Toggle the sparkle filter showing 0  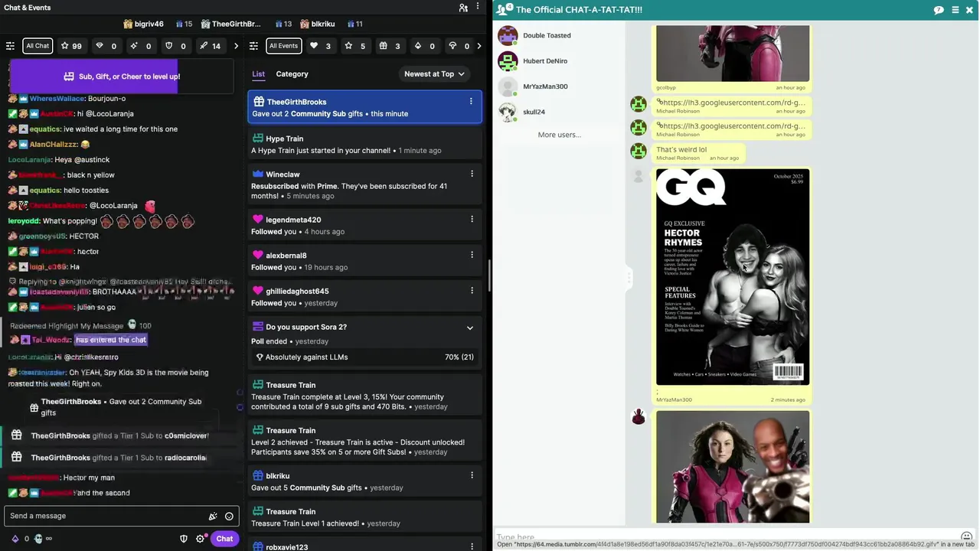140,46
